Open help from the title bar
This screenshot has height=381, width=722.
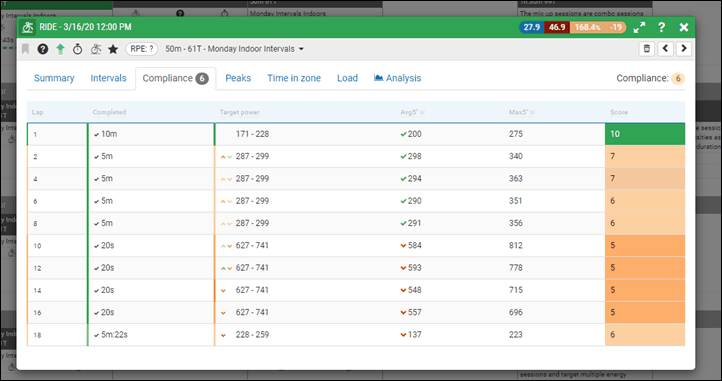pos(661,27)
